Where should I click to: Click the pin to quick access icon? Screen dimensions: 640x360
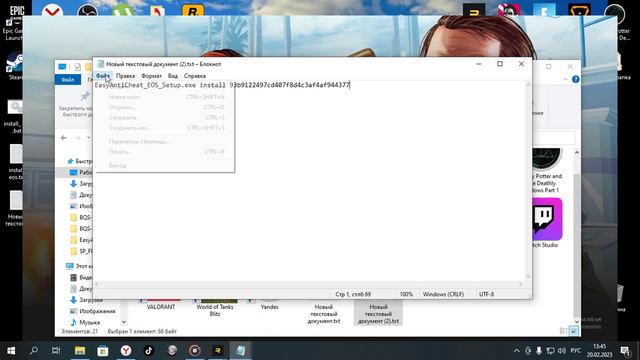click(x=84, y=97)
